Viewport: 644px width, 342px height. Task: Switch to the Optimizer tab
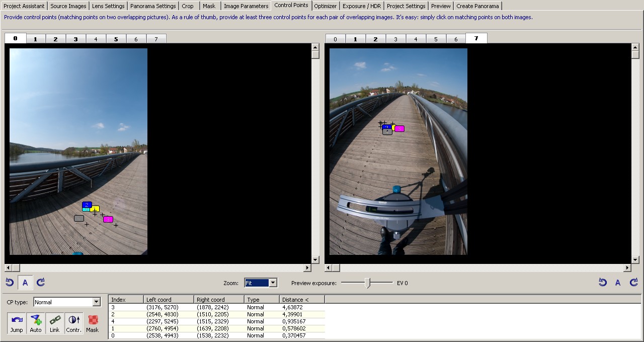point(325,6)
